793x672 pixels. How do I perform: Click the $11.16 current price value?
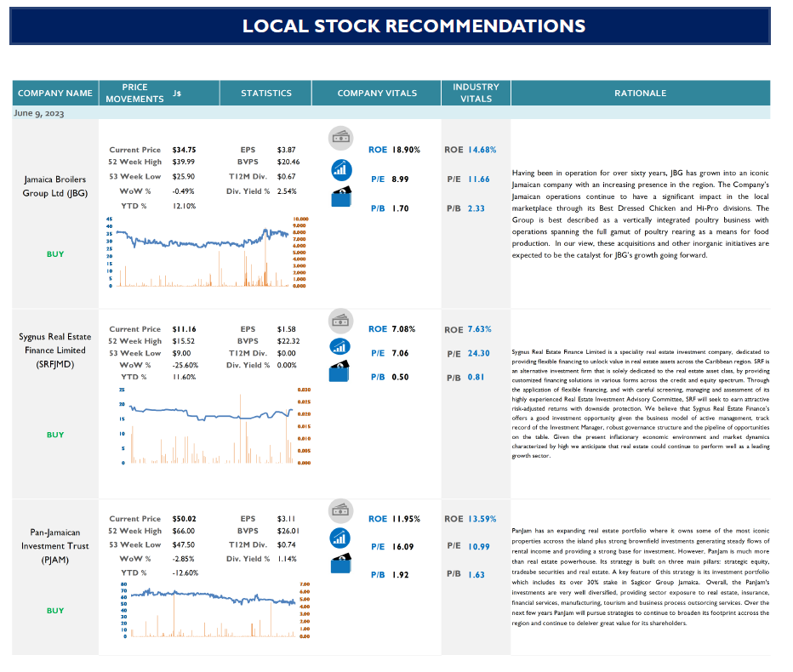click(184, 329)
